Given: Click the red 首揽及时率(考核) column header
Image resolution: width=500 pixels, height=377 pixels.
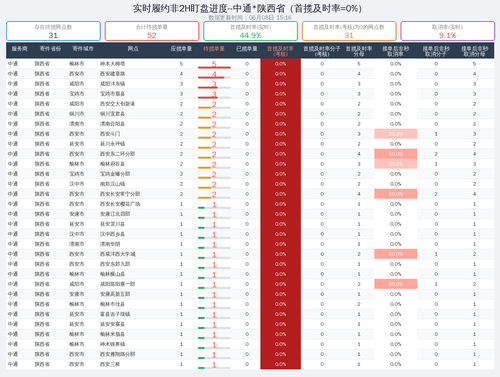Looking at the screenshot, I should pyautogui.click(x=280, y=51).
